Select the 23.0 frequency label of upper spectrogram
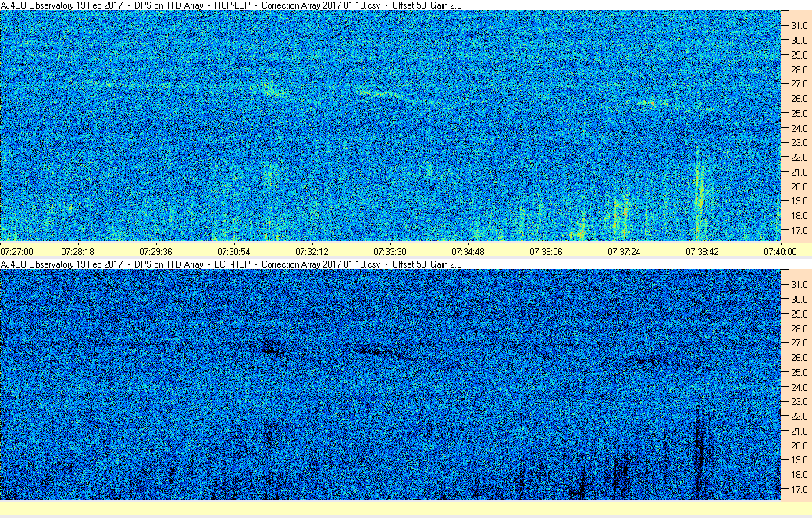812x518 pixels. coord(799,143)
